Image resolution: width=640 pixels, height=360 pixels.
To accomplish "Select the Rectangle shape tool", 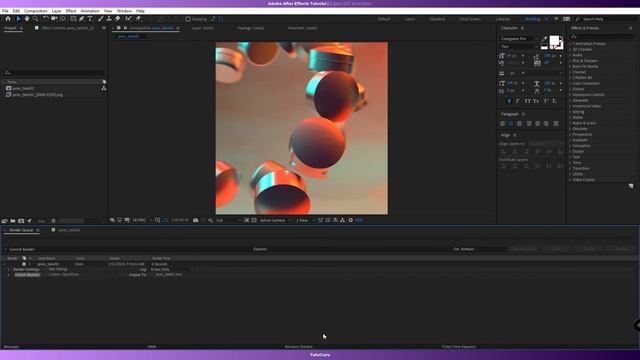I will point(73,19).
